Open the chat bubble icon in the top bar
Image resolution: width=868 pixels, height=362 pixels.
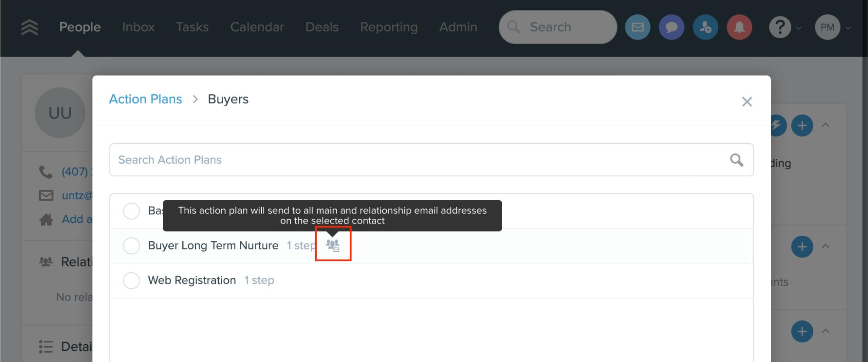coord(671,27)
